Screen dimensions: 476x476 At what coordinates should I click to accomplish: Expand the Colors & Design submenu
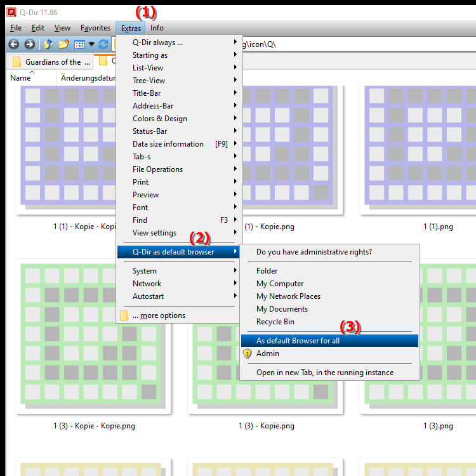[x=159, y=119]
